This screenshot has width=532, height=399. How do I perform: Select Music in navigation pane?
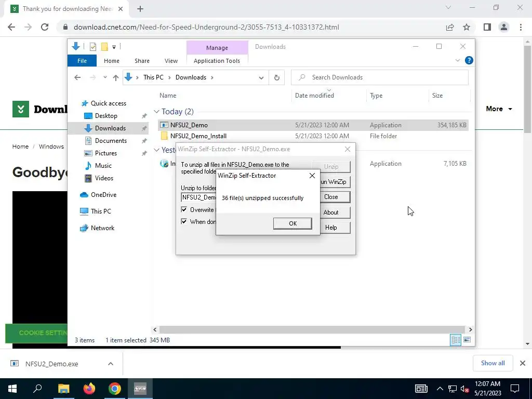[103, 166]
